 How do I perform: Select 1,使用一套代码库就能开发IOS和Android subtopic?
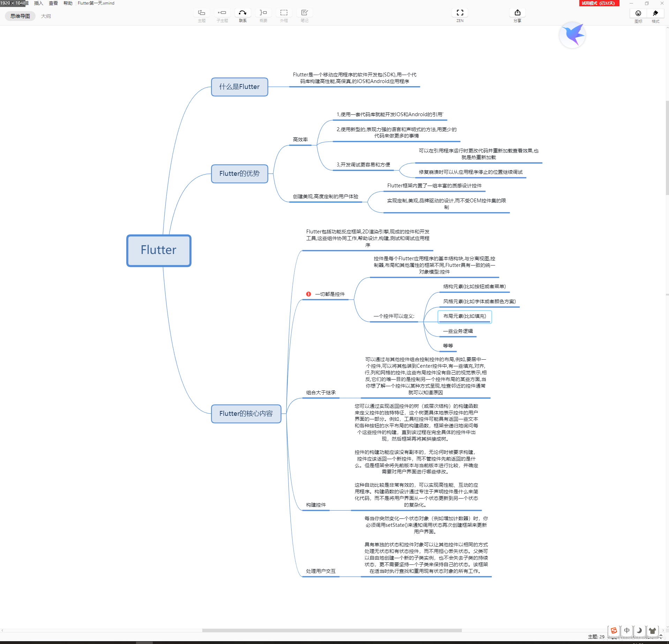click(390, 114)
